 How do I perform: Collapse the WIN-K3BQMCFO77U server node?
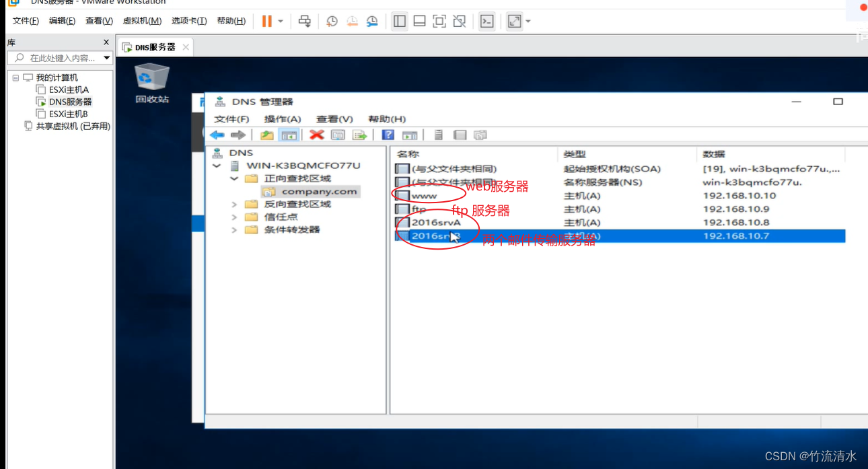(217, 166)
